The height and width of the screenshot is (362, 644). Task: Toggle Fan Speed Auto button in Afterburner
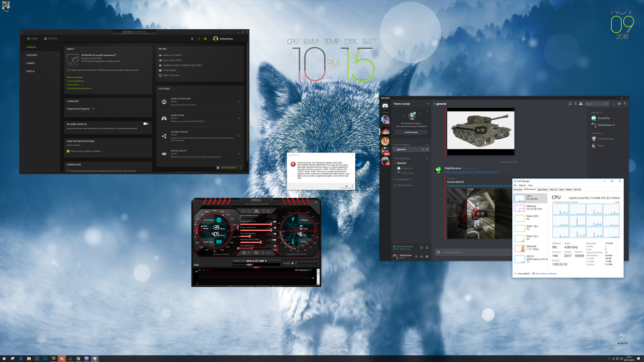[x=276, y=250]
